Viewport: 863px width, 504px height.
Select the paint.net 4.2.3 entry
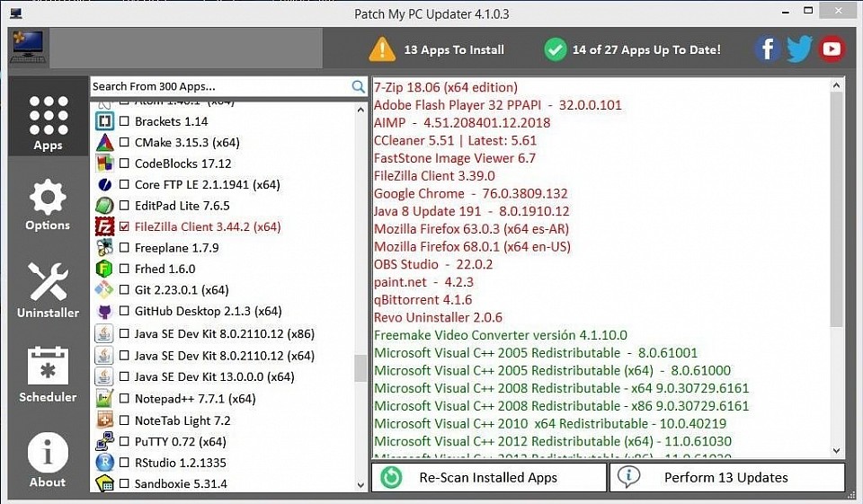[423, 282]
